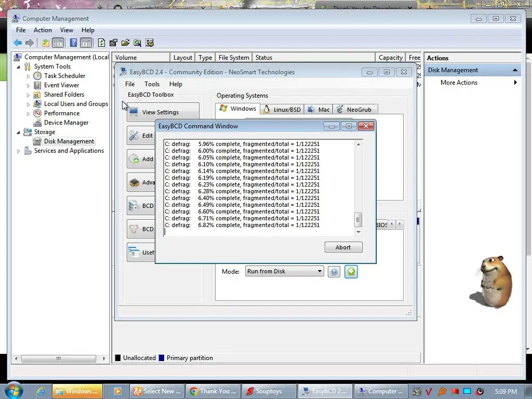Click View Settings in EasyBCD Toolbox

[x=163, y=112]
